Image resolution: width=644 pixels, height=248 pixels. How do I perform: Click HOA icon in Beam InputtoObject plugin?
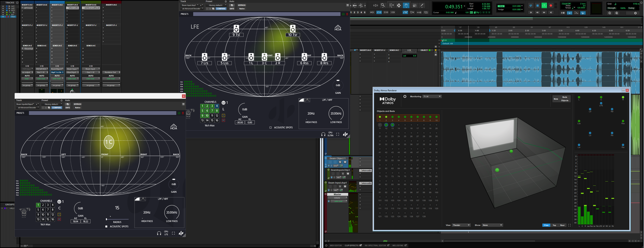click(174, 127)
